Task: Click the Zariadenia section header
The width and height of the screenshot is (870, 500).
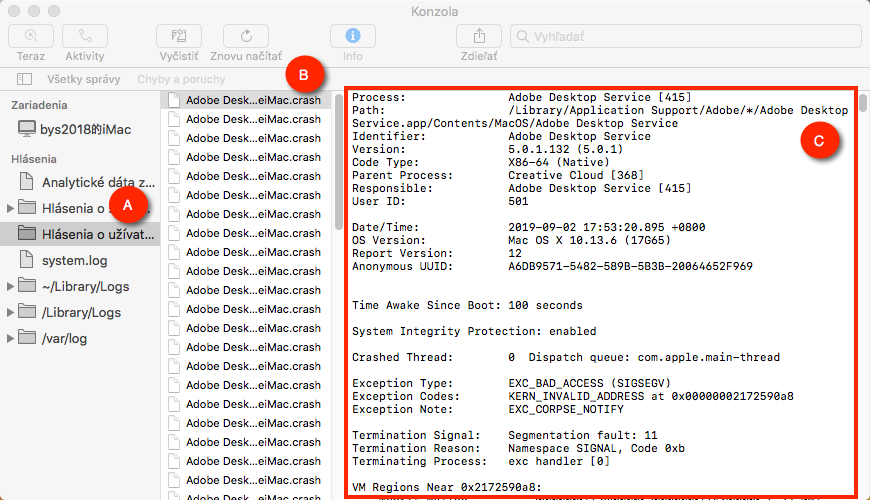Action: [39, 105]
